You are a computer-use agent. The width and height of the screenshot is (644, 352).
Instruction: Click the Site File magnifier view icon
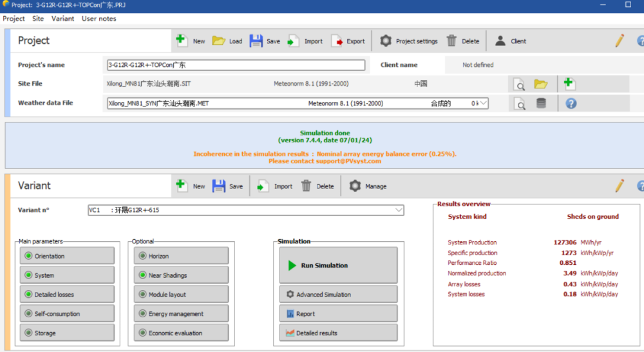pyautogui.click(x=519, y=84)
